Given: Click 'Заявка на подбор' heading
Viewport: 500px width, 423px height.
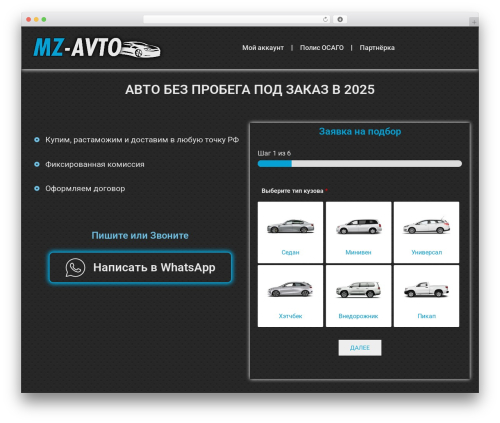Looking at the screenshot, I should point(360,131).
